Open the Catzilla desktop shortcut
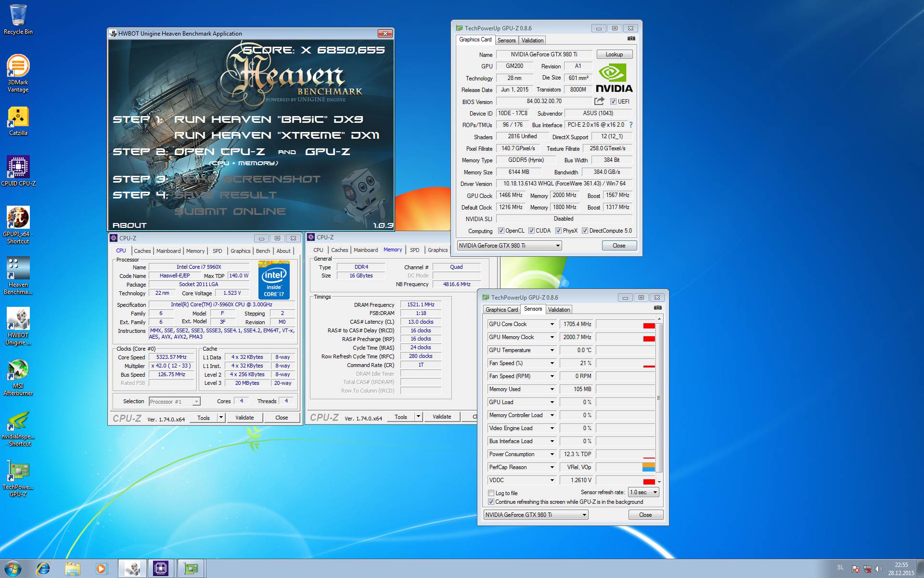This screenshot has width=924, height=578. (x=18, y=121)
